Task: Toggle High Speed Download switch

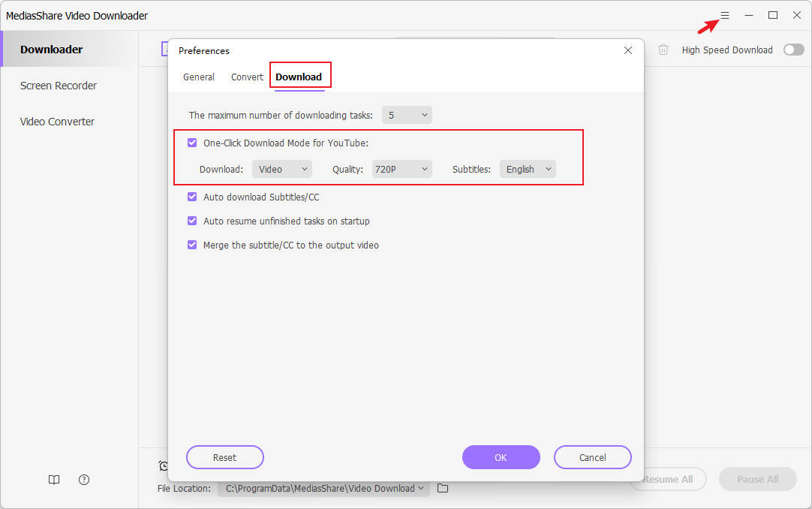Action: (x=794, y=50)
